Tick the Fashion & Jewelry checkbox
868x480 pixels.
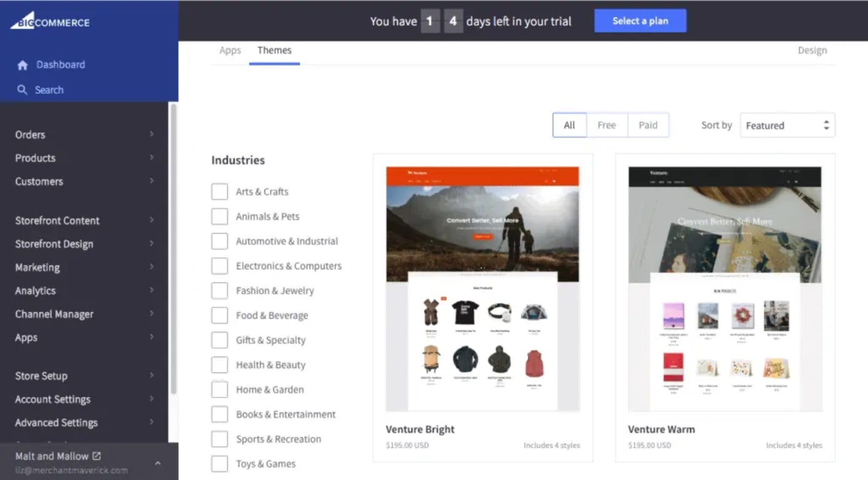tap(220, 291)
